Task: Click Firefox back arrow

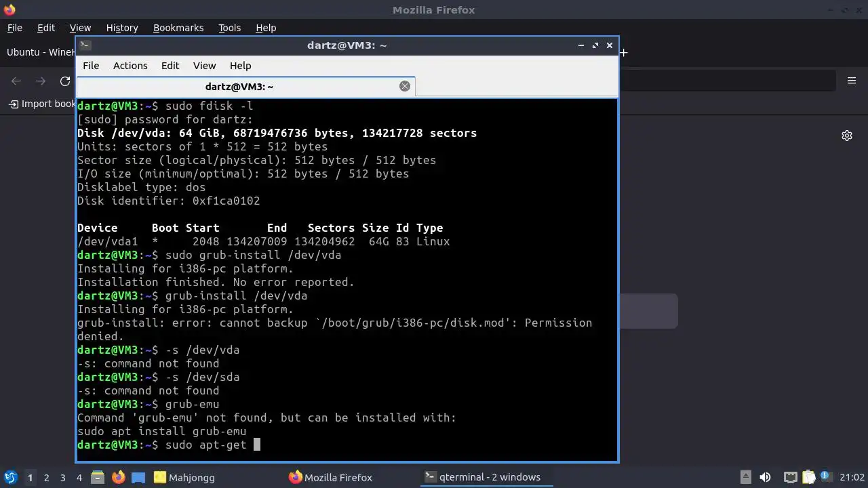Action: click(x=16, y=81)
